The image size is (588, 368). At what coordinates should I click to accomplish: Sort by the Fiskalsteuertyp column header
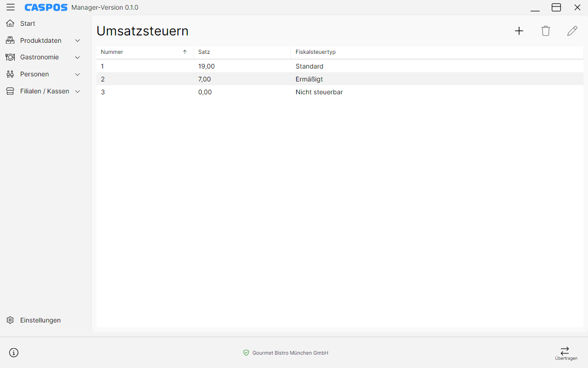tap(437, 52)
